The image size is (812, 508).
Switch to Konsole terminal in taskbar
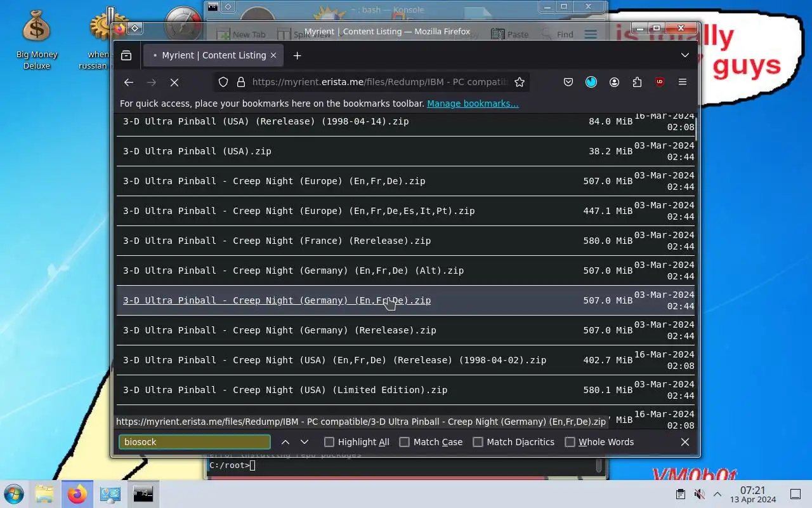tap(143, 494)
